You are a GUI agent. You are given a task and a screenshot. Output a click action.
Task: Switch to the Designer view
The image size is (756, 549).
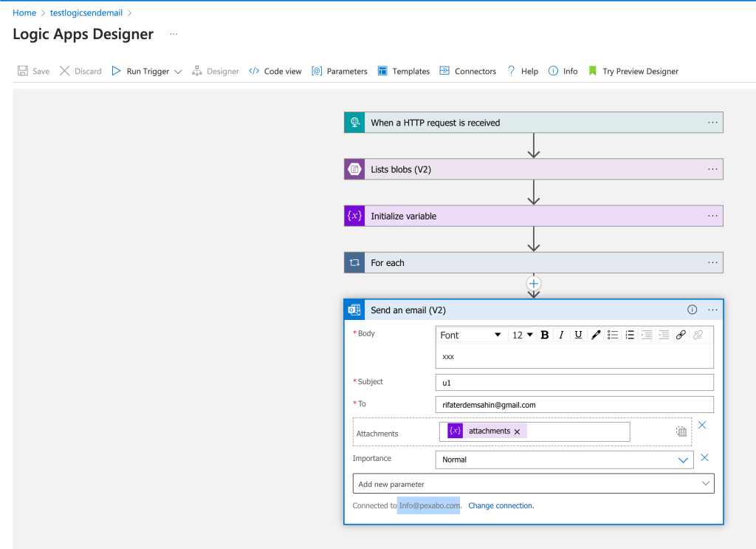[216, 71]
